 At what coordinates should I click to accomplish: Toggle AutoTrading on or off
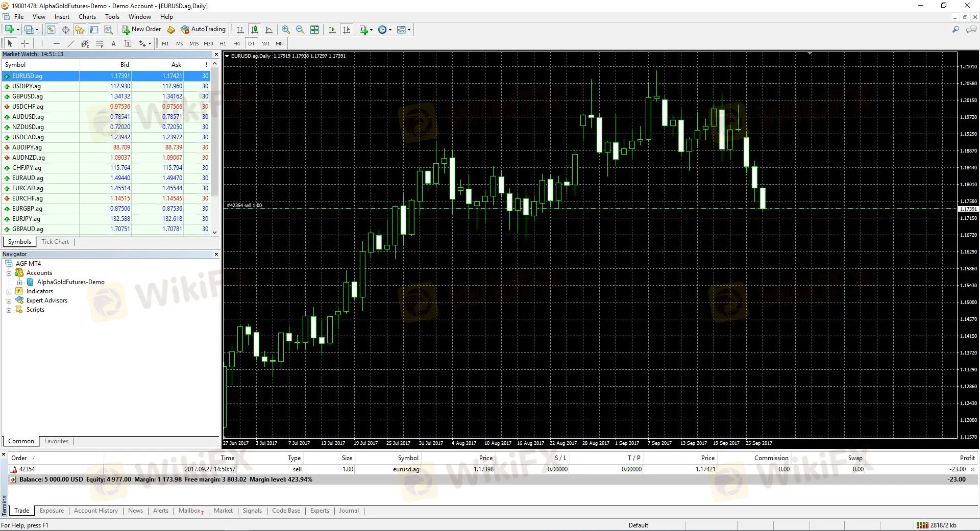click(x=203, y=30)
